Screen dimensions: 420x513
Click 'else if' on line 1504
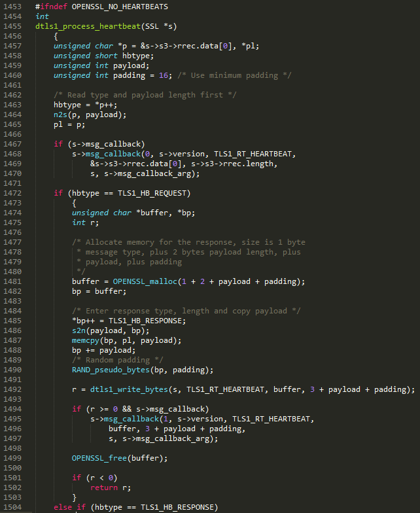(x=69, y=508)
